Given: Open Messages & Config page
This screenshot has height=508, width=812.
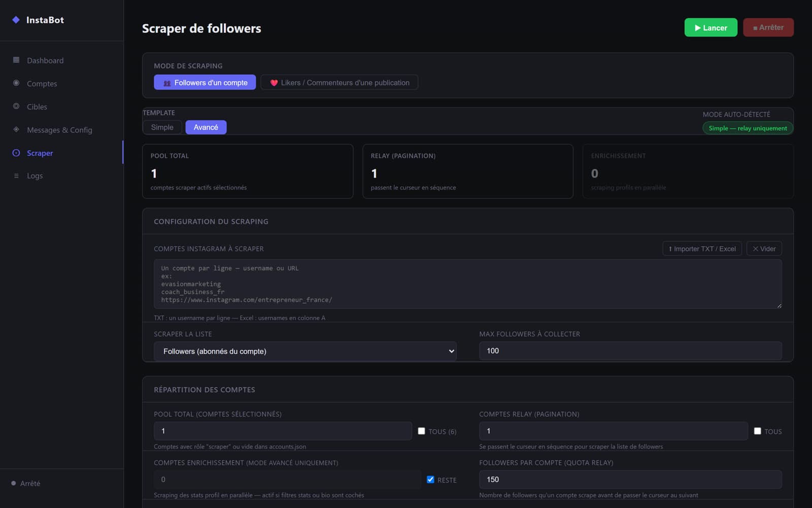Looking at the screenshot, I should [x=61, y=130].
